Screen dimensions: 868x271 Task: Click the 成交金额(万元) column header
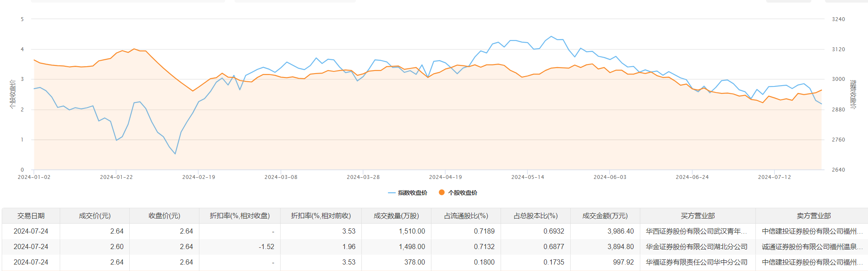(x=605, y=216)
